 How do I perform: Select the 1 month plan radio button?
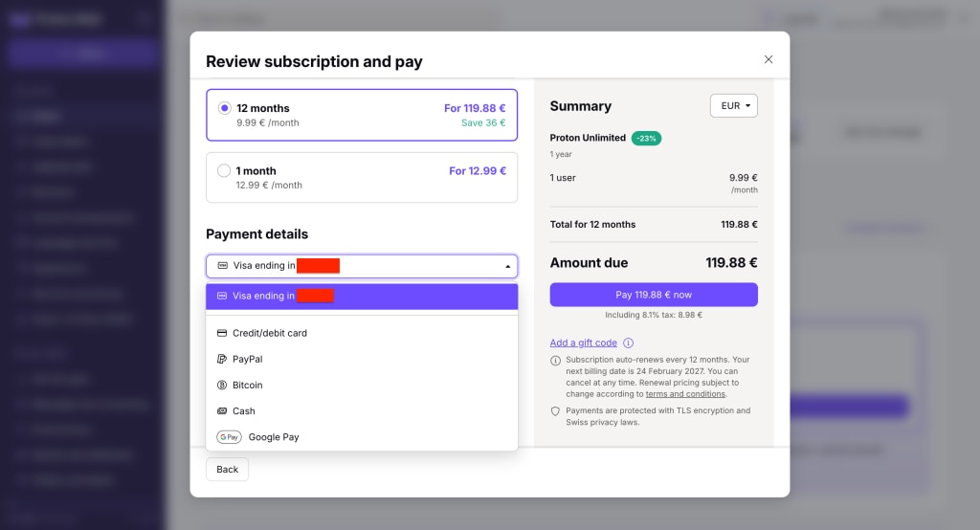click(224, 170)
